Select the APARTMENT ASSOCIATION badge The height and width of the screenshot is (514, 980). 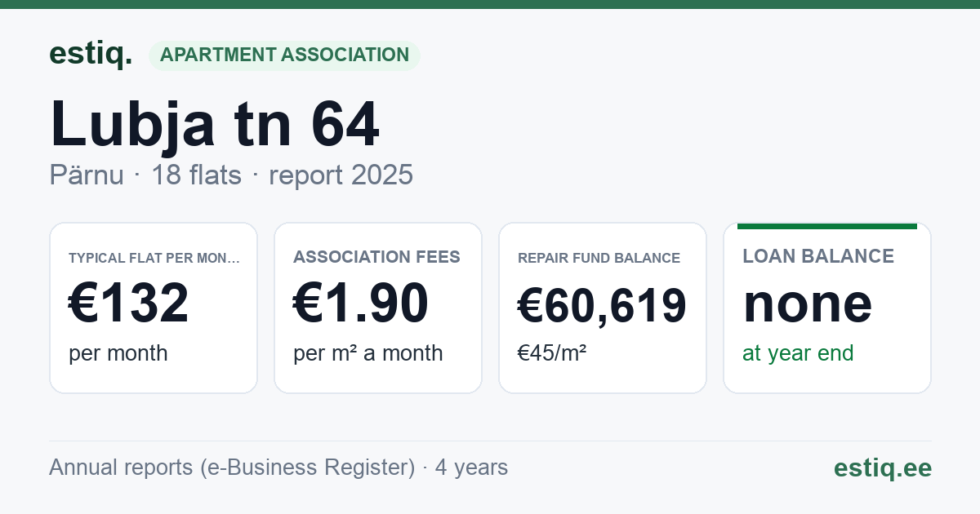tap(284, 55)
